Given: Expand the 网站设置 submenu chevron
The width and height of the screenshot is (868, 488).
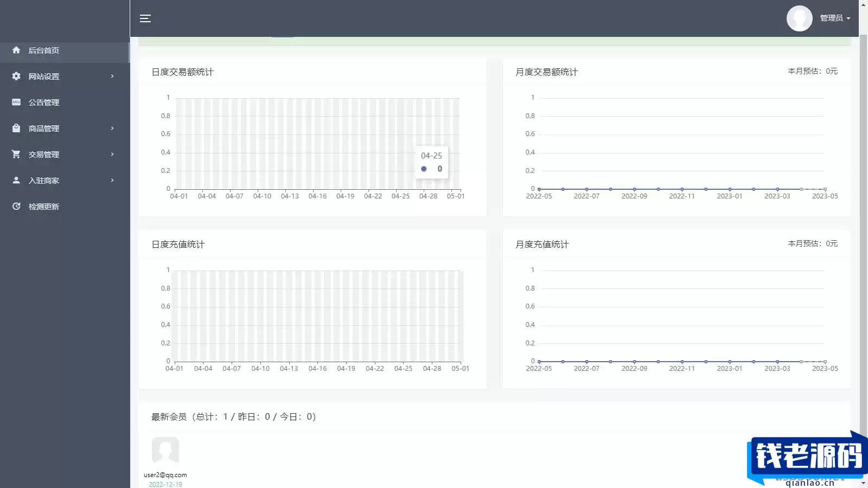Looking at the screenshot, I should pos(112,76).
